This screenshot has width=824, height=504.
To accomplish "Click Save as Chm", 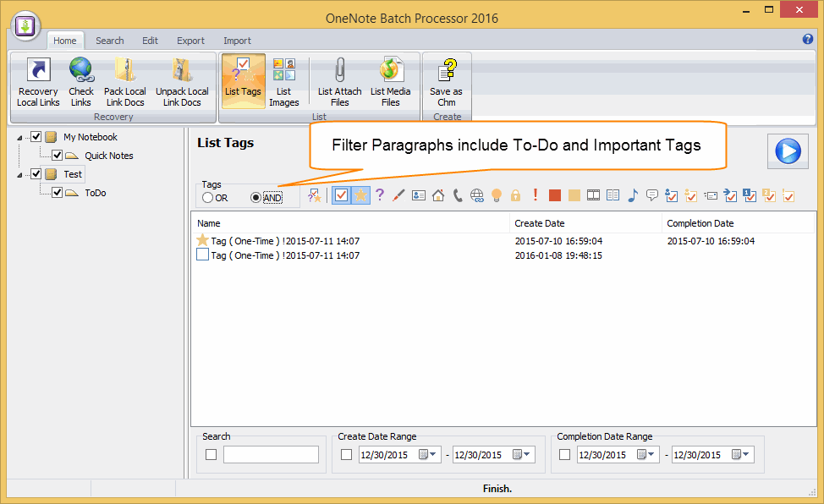I will [x=446, y=83].
